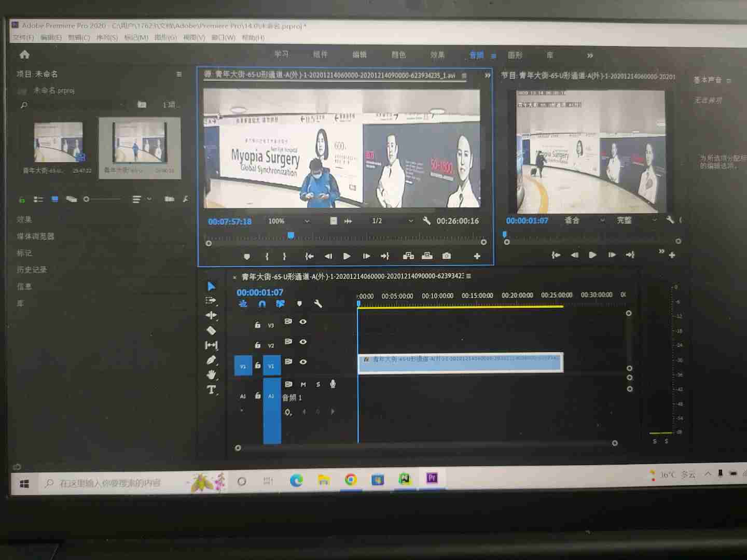Expand the workspace overflow chevron
This screenshot has width=747, height=560.
coord(590,55)
